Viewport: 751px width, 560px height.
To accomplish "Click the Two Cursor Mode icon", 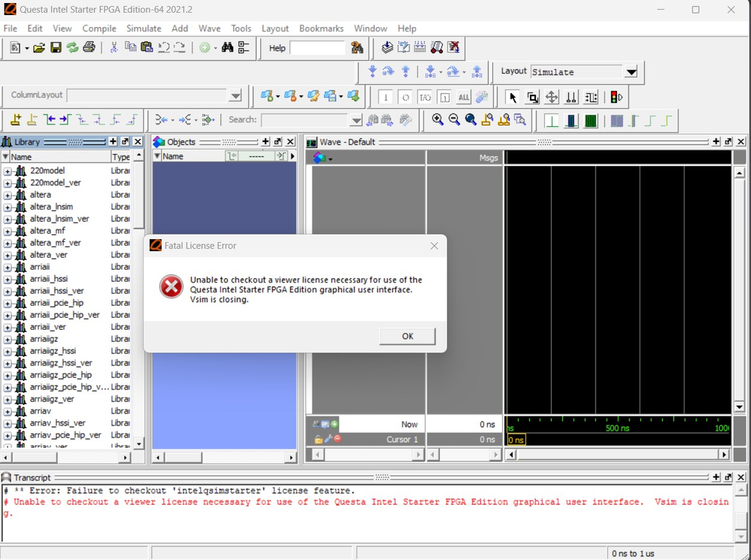I will pyautogui.click(x=571, y=97).
